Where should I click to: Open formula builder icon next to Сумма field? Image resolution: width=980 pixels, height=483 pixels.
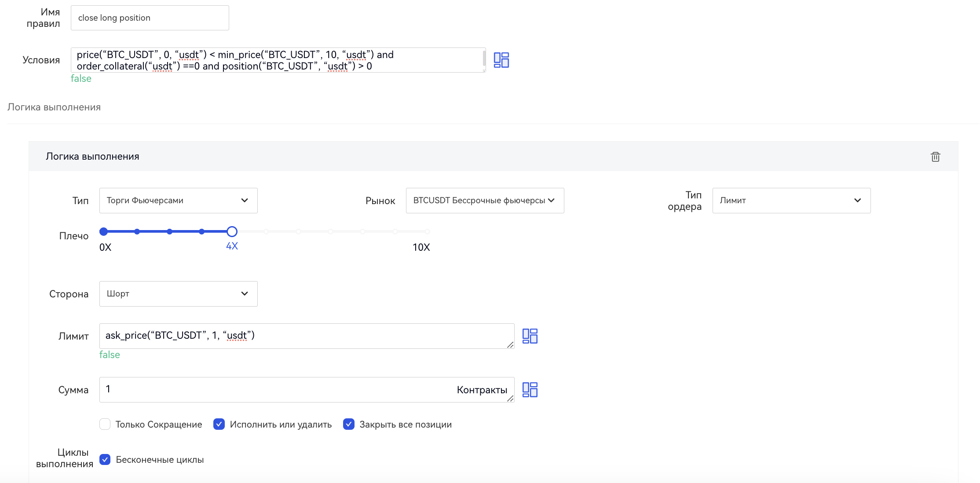click(530, 390)
